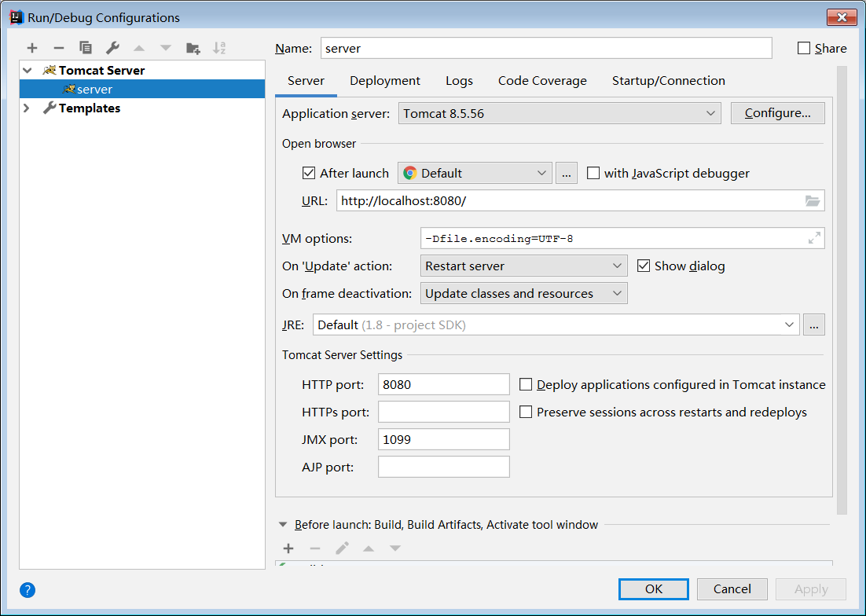The width and height of the screenshot is (866, 616).
Task: Select the server configuration in the tree
Action: 142,89
